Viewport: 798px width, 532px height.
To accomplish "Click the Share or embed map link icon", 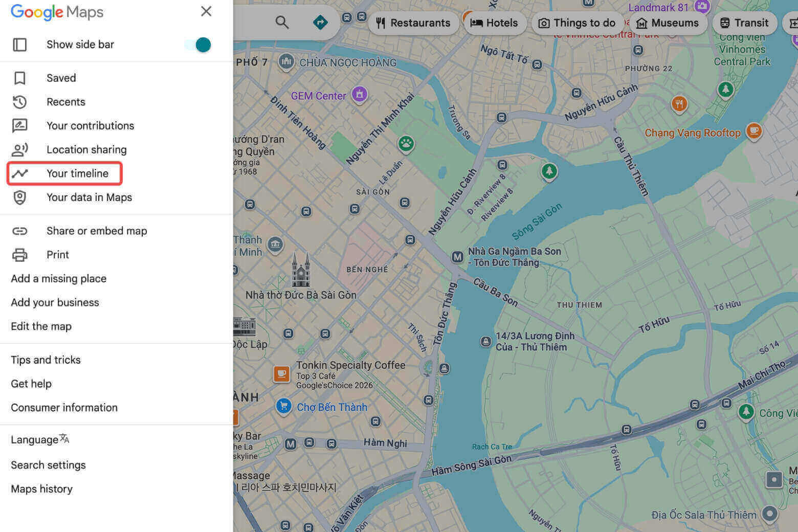I will tap(20, 231).
